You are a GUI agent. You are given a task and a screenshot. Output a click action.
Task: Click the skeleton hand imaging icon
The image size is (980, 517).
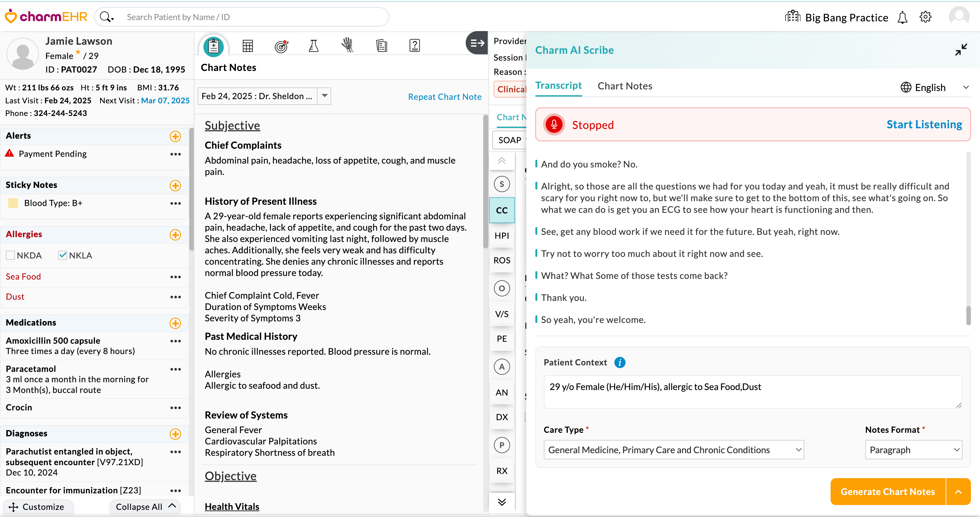(x=347, y=45)
